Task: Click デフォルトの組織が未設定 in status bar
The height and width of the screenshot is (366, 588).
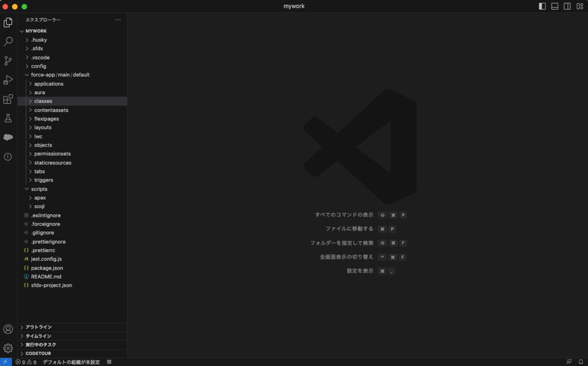Action: (x=71, y=362)
